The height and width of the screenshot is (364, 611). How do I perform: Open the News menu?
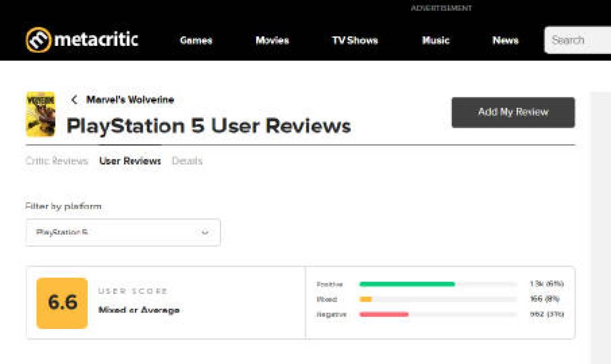point(505,41)
